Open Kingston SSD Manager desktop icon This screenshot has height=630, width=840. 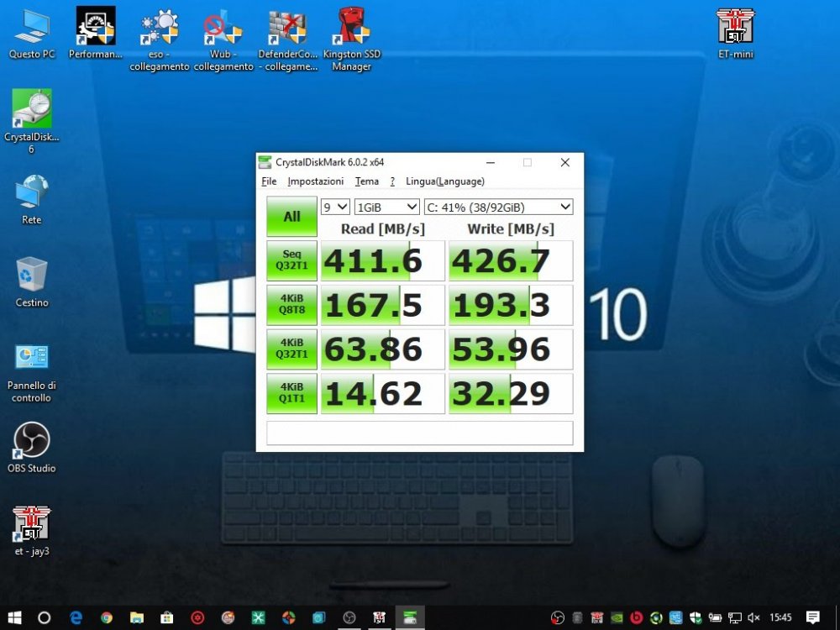click(x=351, y=39)
